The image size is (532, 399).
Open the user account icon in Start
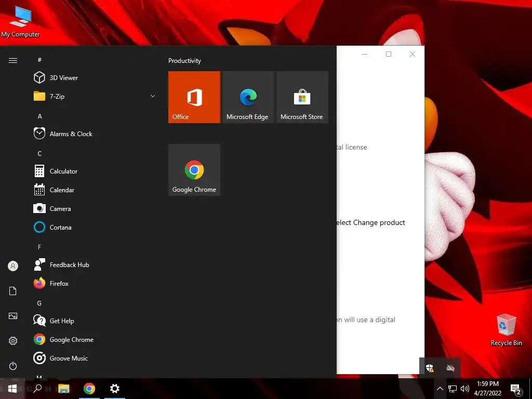(13, 266)
